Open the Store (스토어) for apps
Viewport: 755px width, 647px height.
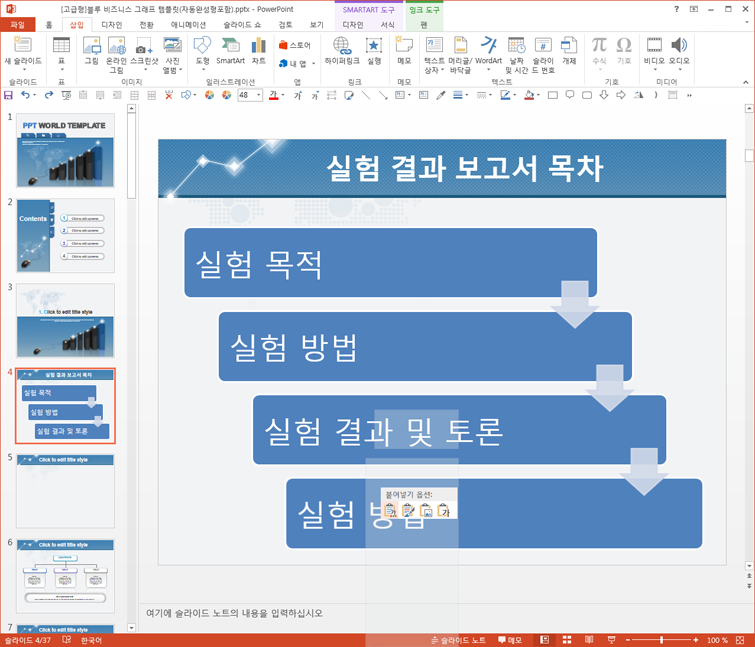click(x=295, y=45)
